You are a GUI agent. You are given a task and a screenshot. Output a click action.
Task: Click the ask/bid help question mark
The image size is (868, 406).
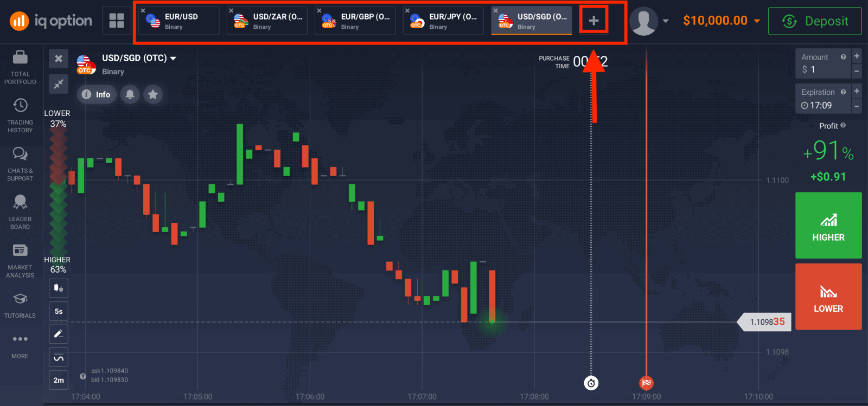tap(83, 376)
